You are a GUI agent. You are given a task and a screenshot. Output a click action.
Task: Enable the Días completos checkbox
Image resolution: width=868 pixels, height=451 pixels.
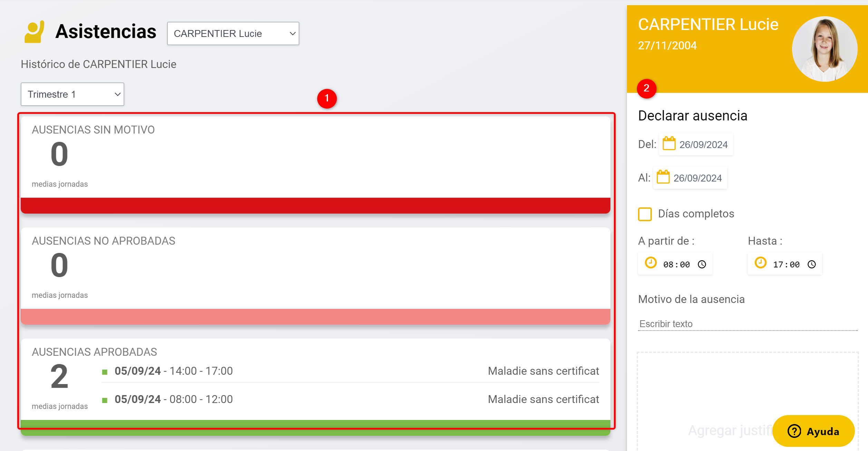coord(645,214)
